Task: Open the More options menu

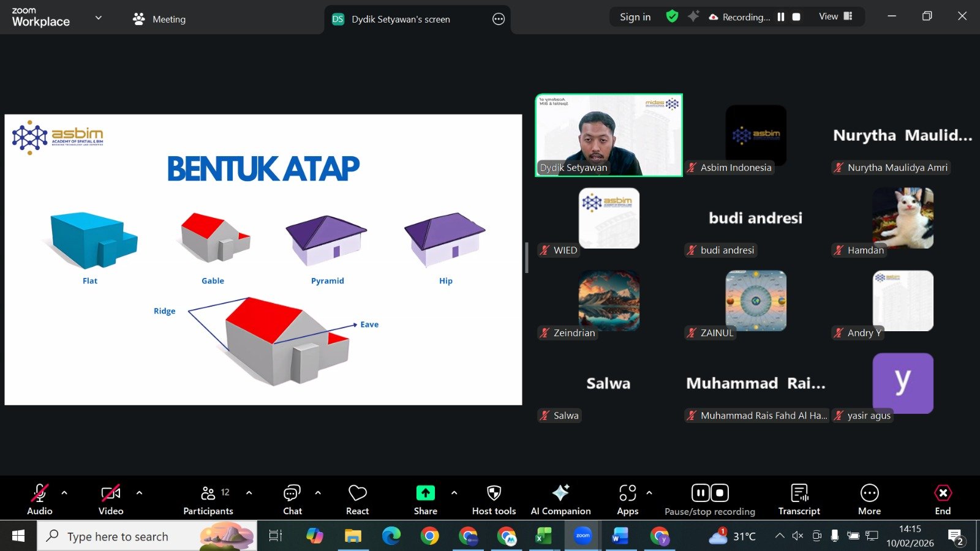Action: pos(869,500)
